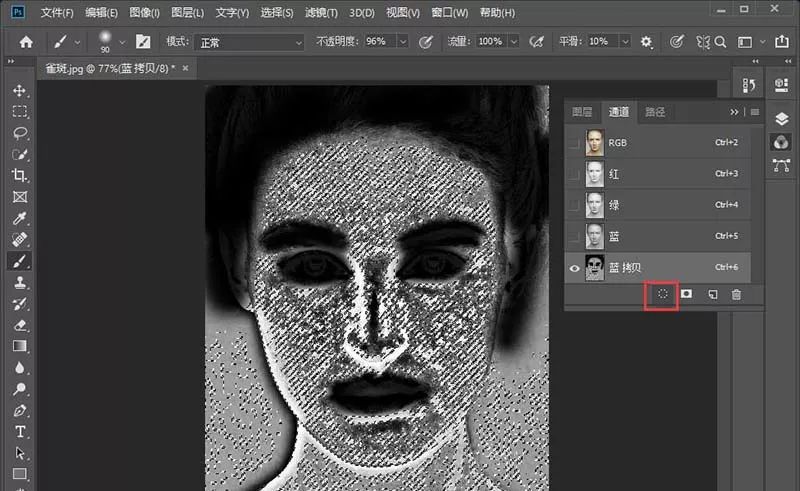Create new channel icon

click(x=712, y=294)
